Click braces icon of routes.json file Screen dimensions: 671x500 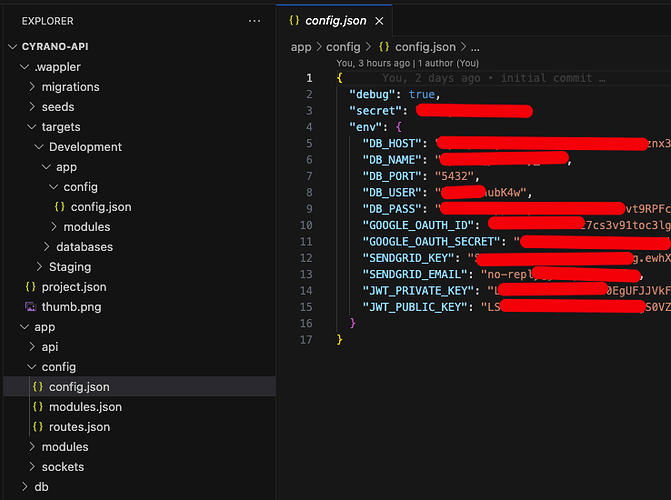38,427
